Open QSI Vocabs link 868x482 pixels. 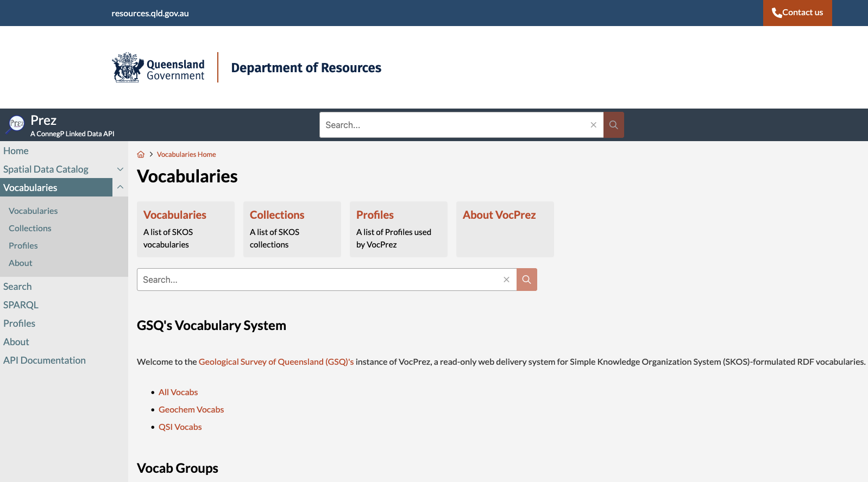(x=180, y=427)
